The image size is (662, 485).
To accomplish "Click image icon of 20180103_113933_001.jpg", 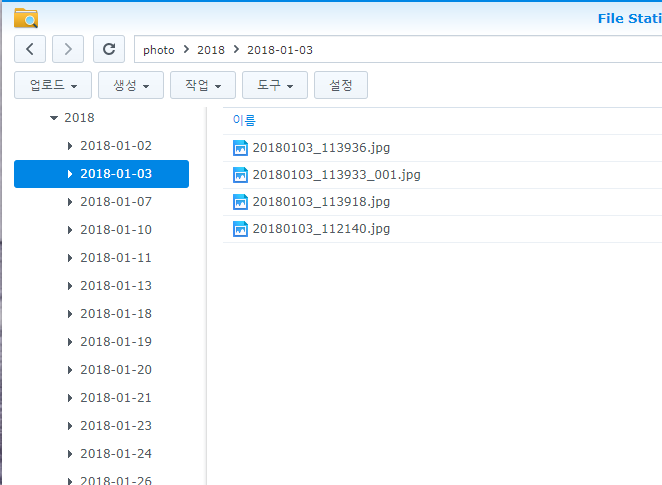I will click(x=240, y=175).
